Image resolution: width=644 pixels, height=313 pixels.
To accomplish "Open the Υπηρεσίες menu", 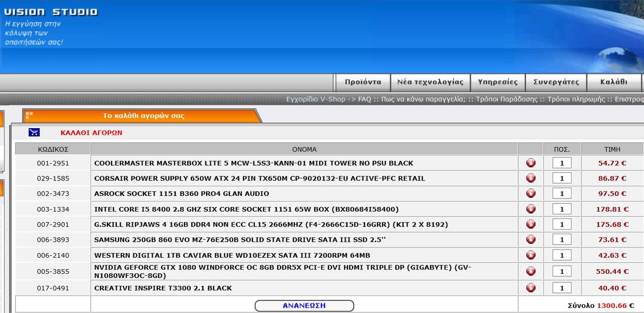I will pyautogui.click(x=498, y=82).
